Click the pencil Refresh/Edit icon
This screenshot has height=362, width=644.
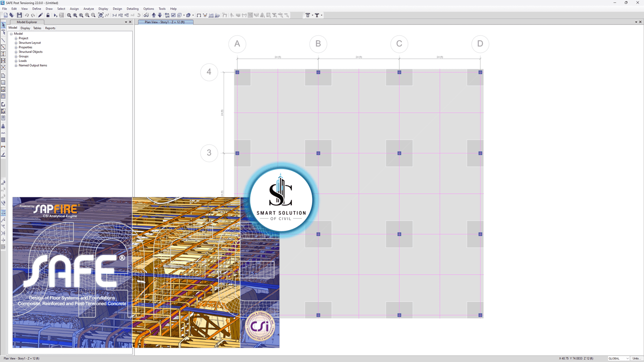pos(41,15)
